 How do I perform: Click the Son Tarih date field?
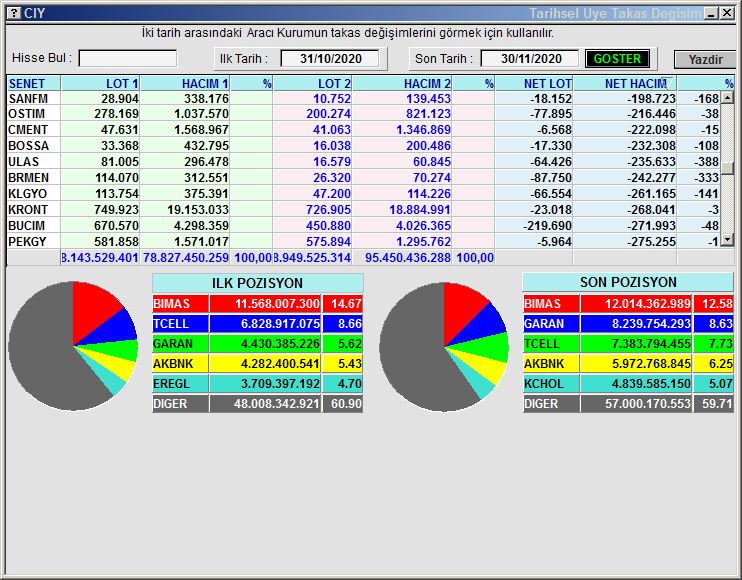click(x=529, y=58)
